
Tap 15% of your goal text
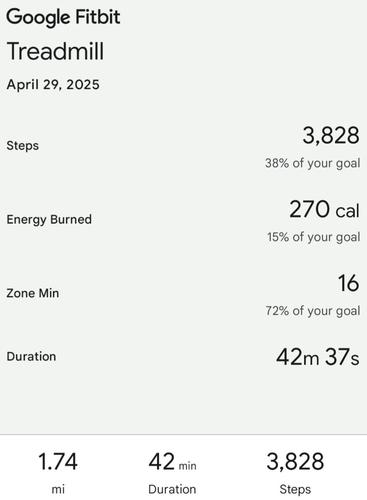[313, 237]
